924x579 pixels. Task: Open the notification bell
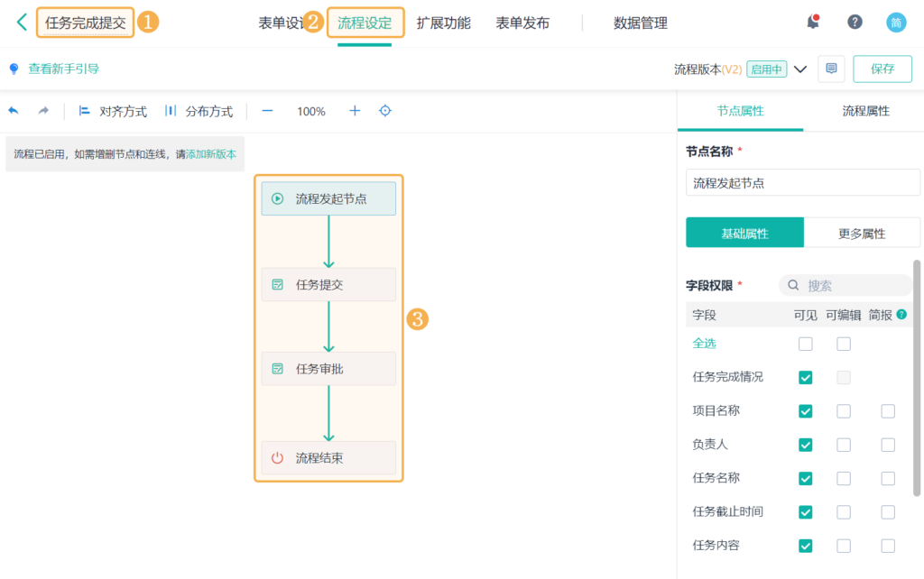[x=811, y=21]
